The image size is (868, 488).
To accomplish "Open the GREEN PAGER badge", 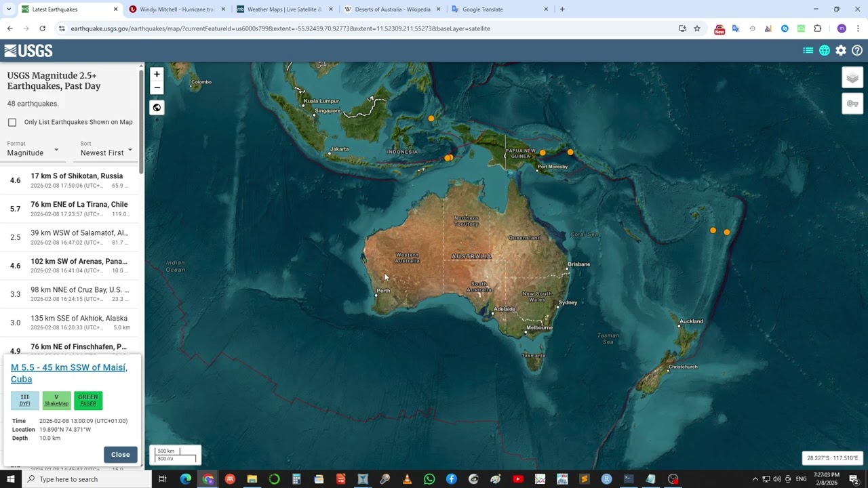I will coord(88,401).
